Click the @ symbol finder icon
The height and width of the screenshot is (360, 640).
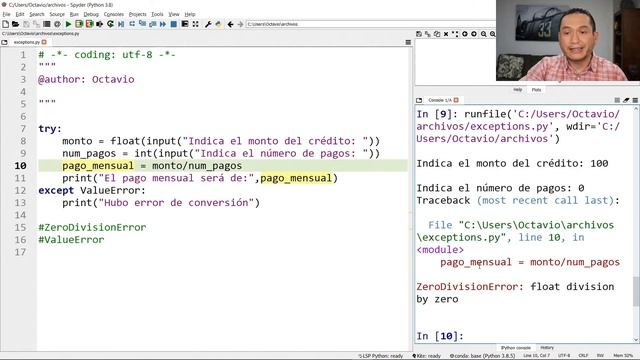pos(57,24)
